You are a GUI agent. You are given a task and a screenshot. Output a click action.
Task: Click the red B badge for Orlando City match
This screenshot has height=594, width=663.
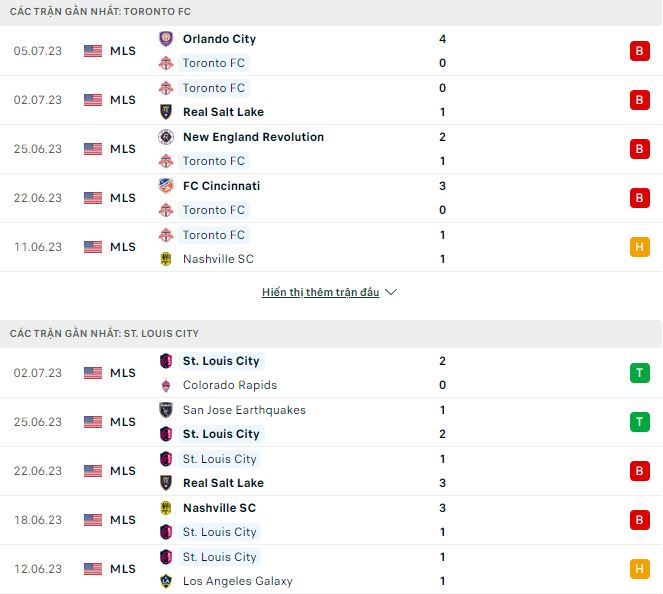point(640,51)
